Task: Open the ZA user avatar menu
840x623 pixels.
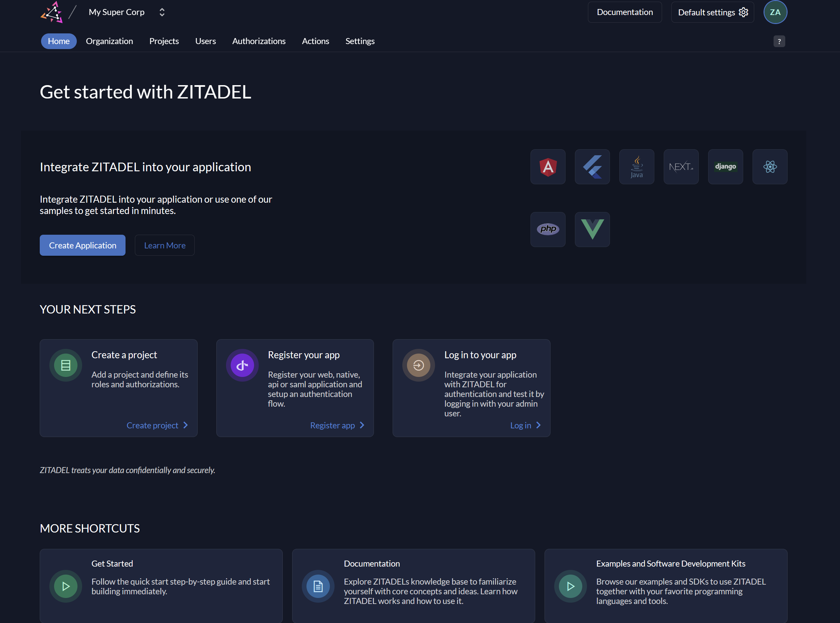Action: (x=775, y=12)
